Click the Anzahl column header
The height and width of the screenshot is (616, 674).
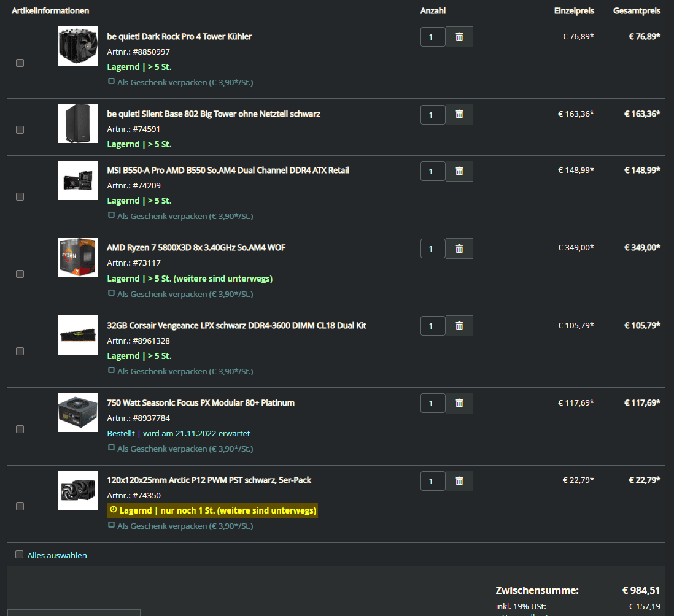(x=433, y=11)
